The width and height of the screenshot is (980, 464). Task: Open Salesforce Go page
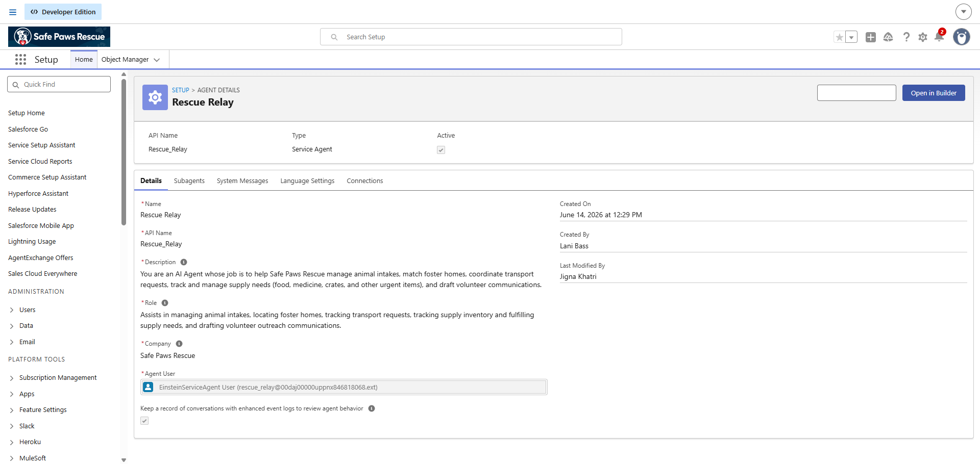[28, 130]
